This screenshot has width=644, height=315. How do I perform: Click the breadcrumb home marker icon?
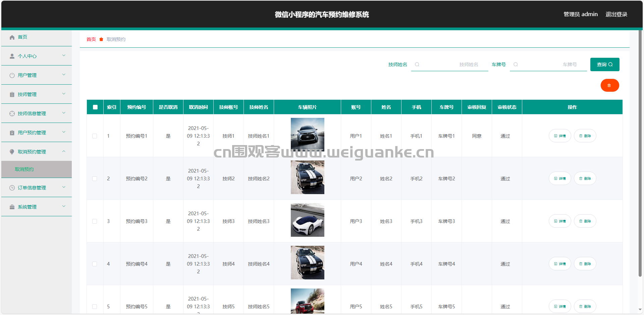(x=101, y=39)
